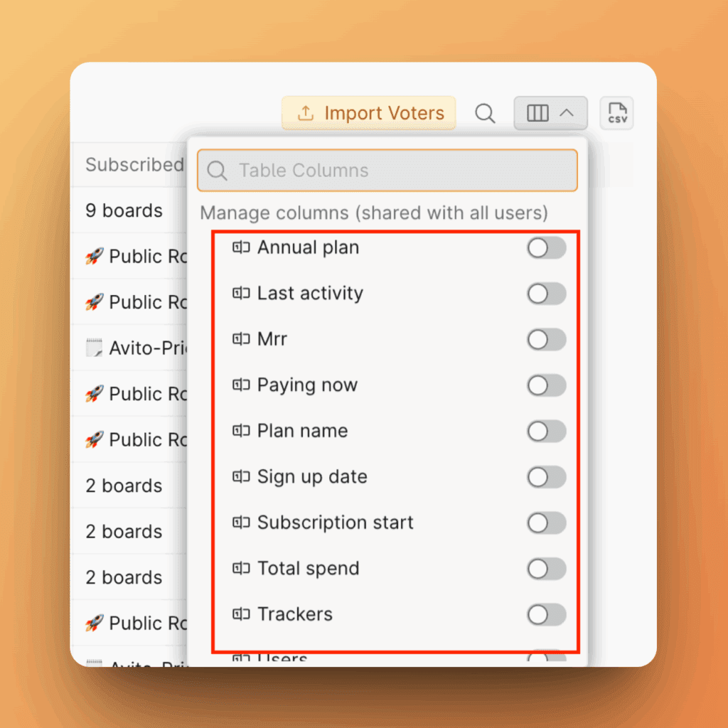Enable the Annual plan column toggle
Screen dimensions: 728x728
coord(546,248)
